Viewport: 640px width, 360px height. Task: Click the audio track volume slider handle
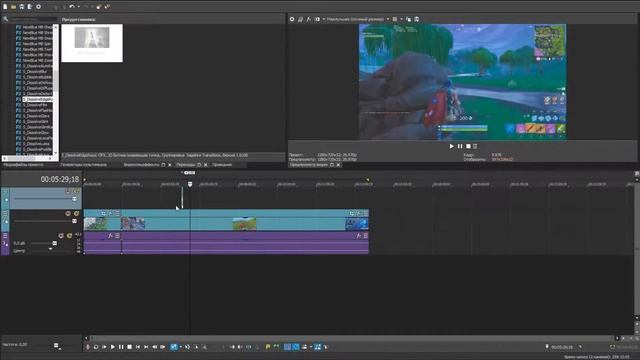54,243
